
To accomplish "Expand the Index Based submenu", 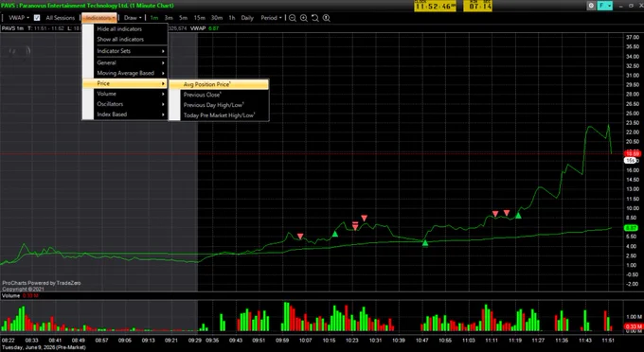I will tap(125, 114).
